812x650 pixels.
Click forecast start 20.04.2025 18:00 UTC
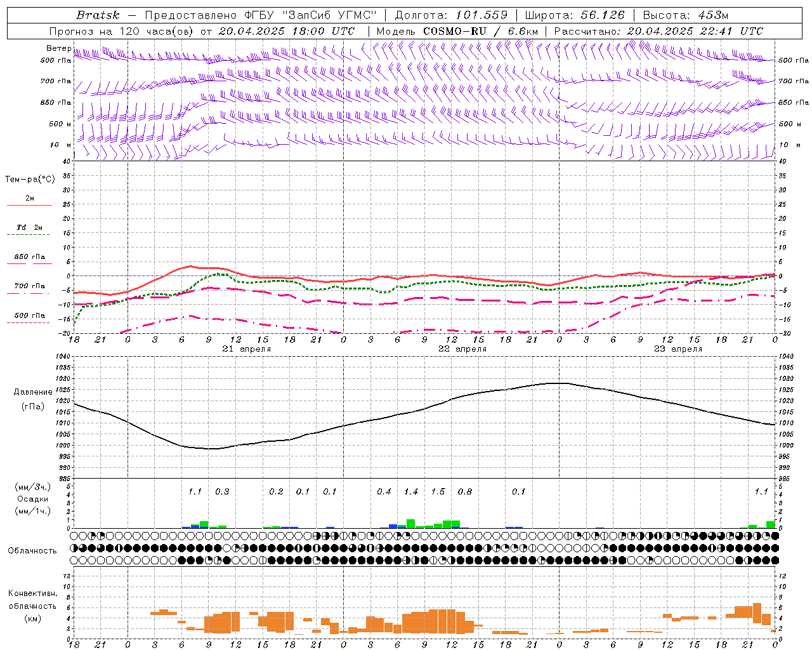(287, 31)
